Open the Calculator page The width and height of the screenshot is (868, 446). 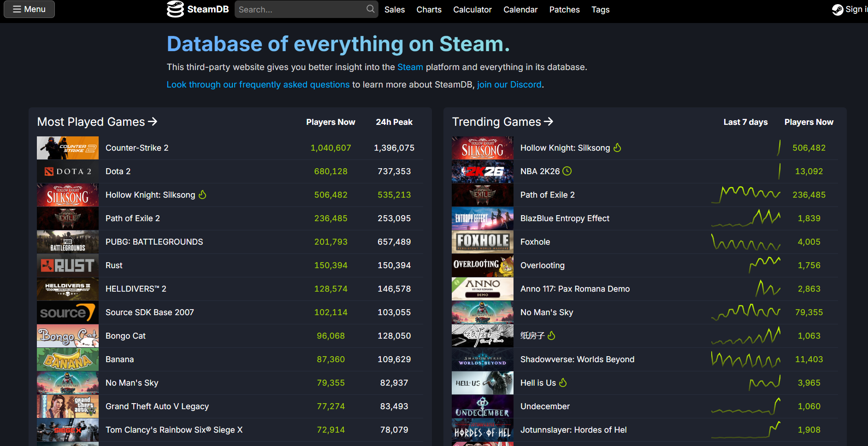click(472, 10)
